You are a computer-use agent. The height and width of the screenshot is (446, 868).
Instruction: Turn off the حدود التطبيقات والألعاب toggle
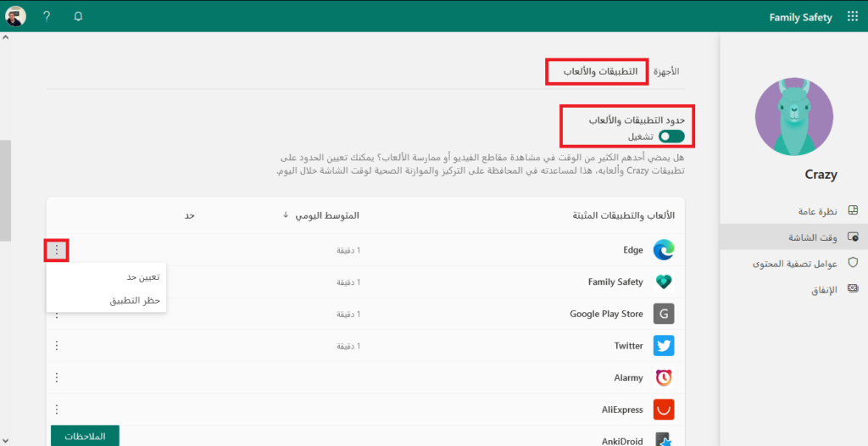pyautogui.click(x=671, y=137)
